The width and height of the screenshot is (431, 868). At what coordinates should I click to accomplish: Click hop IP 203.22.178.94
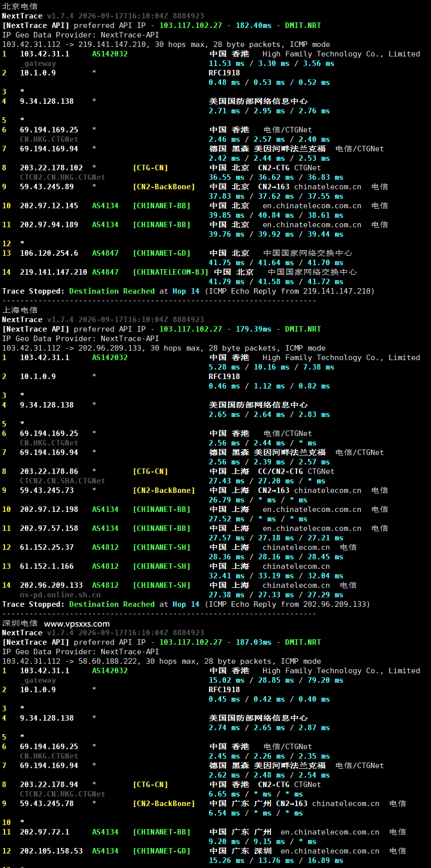pos(49,785)
